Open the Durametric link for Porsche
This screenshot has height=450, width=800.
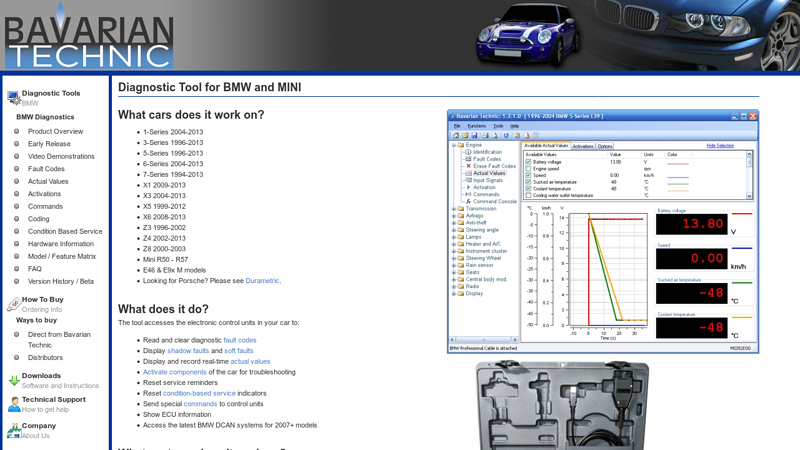[262, 281]
